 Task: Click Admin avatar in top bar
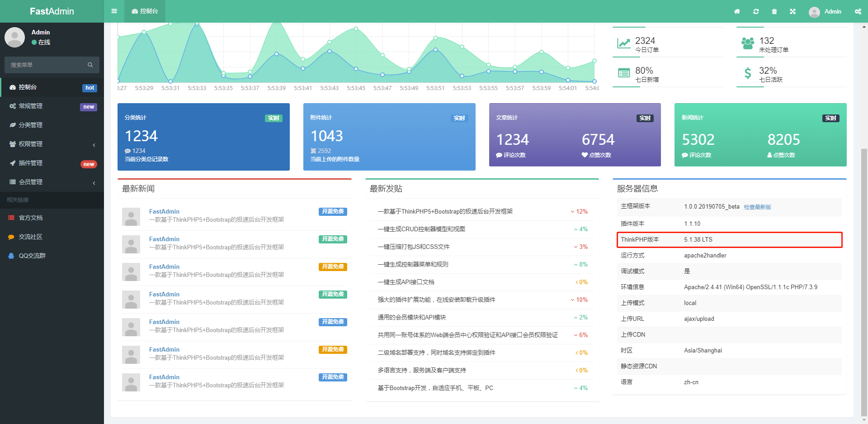(814, 12)
